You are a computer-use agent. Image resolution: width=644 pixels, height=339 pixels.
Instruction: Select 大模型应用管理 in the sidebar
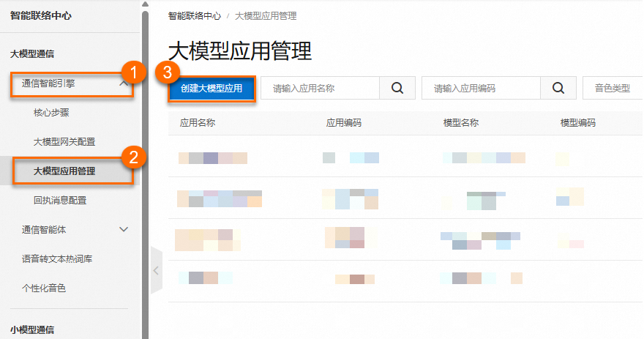tap(64, 171)
